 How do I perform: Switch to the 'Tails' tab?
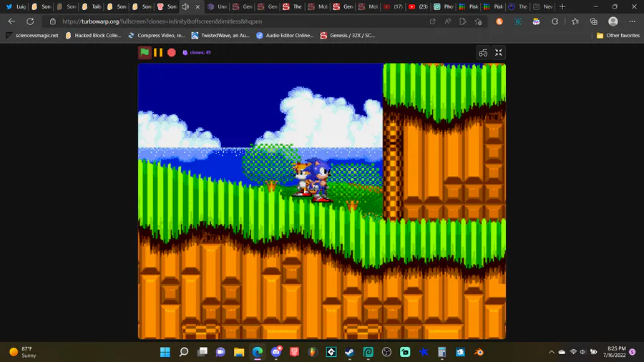tap(91, 6)
